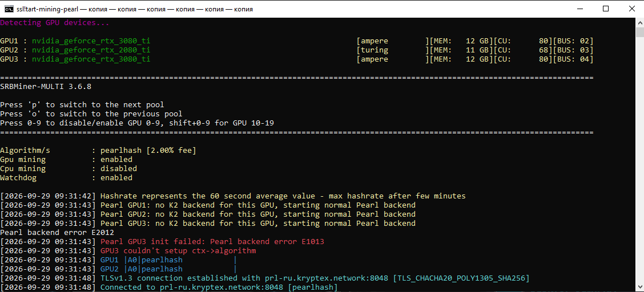Viewport: 644px width, 292px height.
Task: Click the 'Gpu mining' label
Action: 23,160
